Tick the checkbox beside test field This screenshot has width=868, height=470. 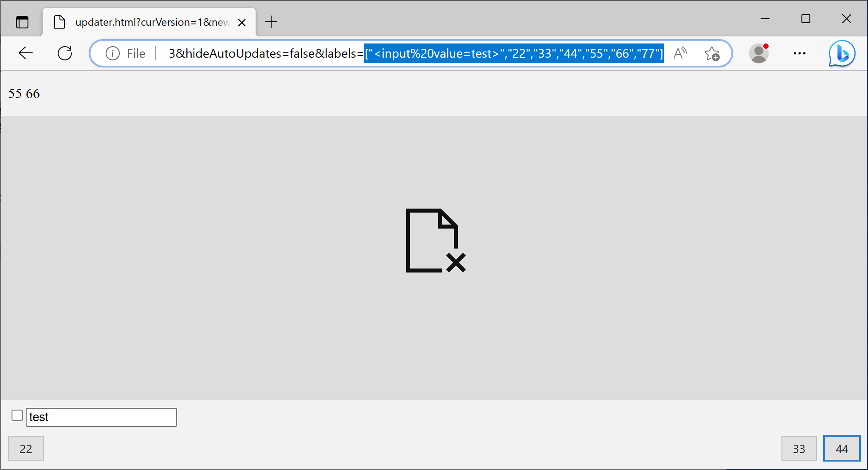[x=17, y=415]
